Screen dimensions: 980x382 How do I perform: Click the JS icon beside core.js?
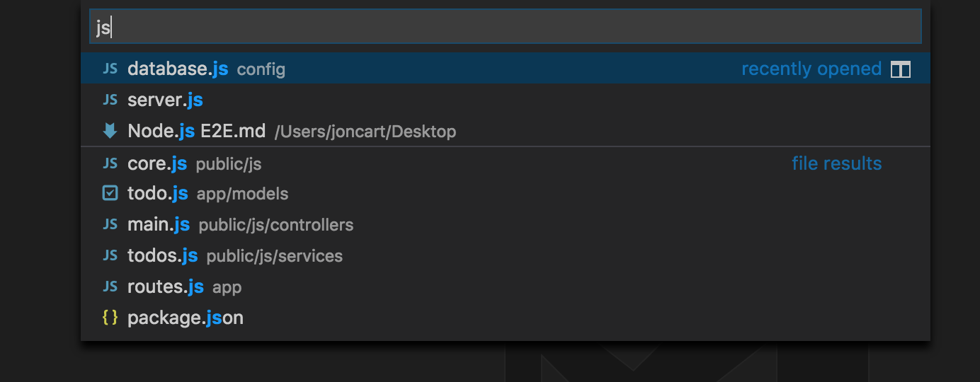click(x=110, y=163)
